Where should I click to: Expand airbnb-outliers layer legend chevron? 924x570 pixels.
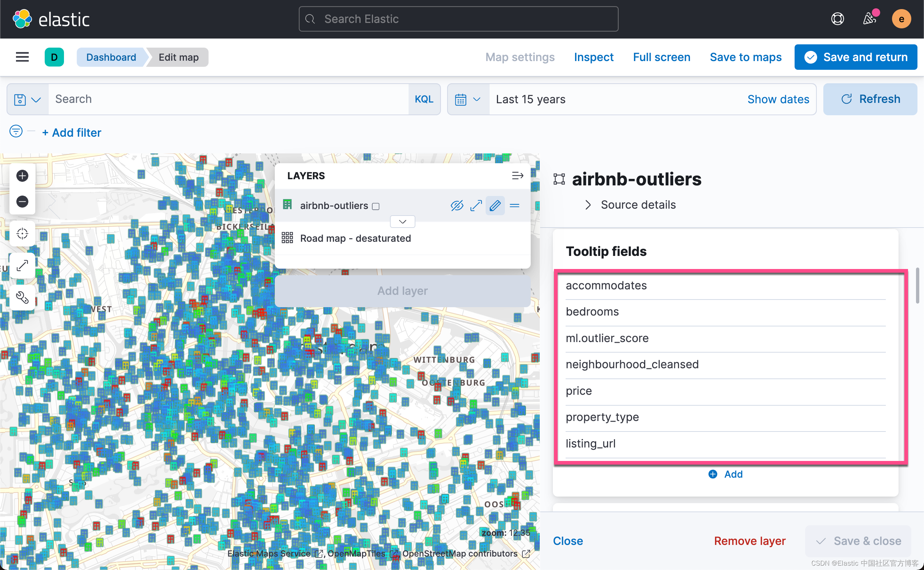pos(402,221)
